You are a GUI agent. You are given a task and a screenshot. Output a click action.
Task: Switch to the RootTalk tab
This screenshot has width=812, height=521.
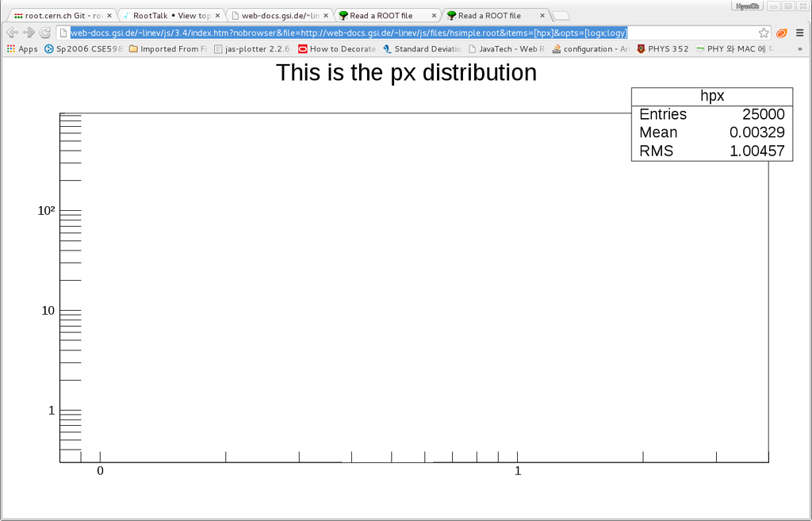click(170, 13)
